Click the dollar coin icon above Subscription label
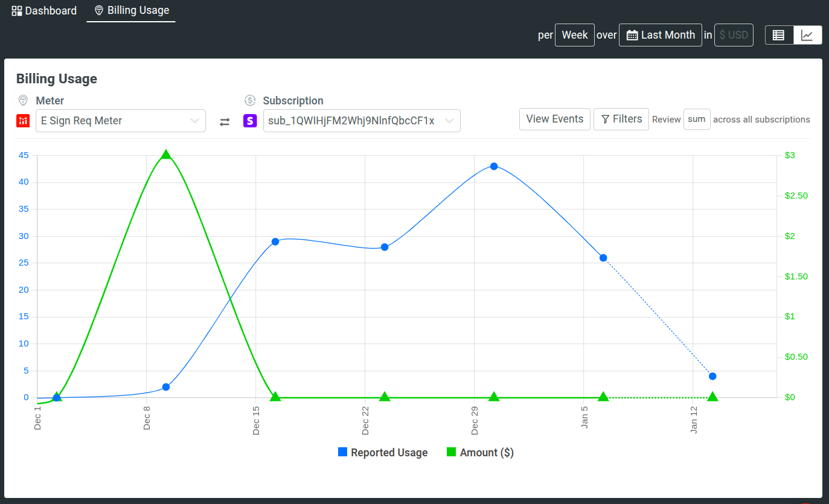 pos(249,100)
